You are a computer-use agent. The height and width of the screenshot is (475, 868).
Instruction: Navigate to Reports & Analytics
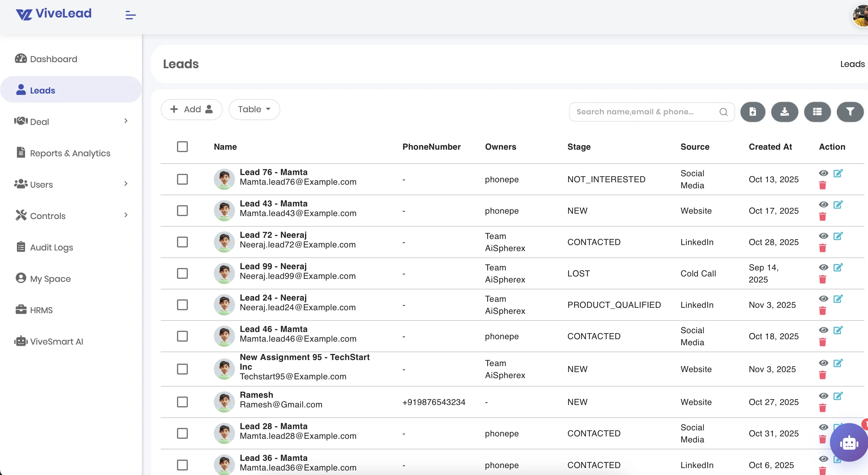(70, 153)
